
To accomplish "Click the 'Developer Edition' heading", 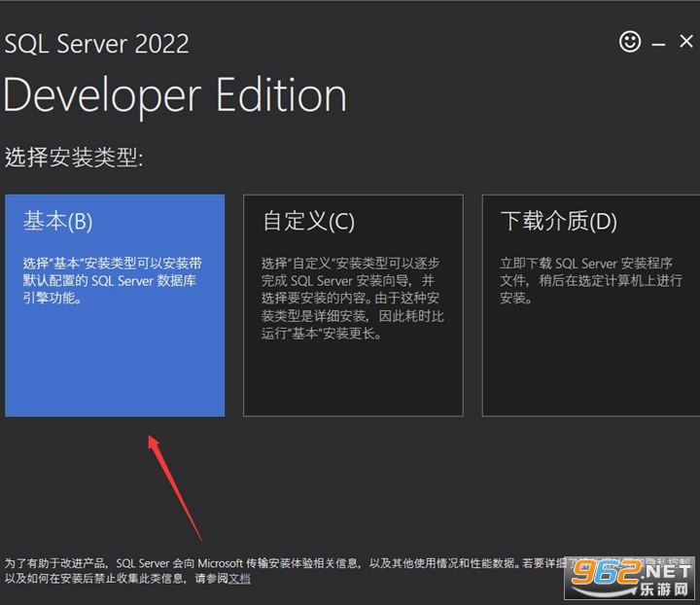I will click(x=175, y=96).
